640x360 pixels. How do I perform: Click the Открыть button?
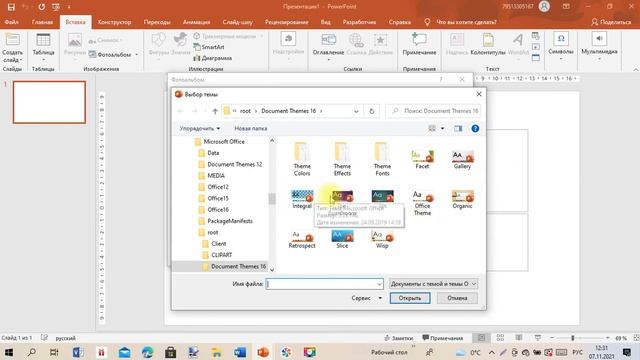point(410,298)
